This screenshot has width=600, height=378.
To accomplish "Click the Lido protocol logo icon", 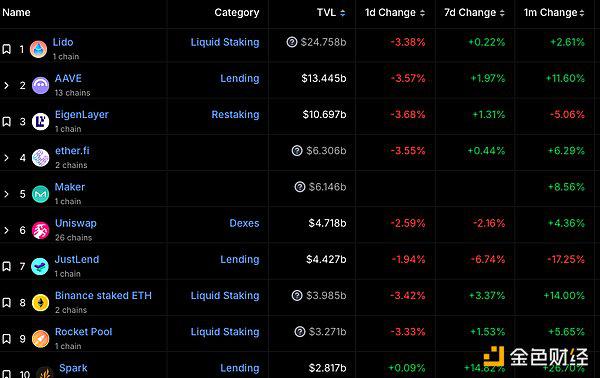I will [x=38, y=49].
